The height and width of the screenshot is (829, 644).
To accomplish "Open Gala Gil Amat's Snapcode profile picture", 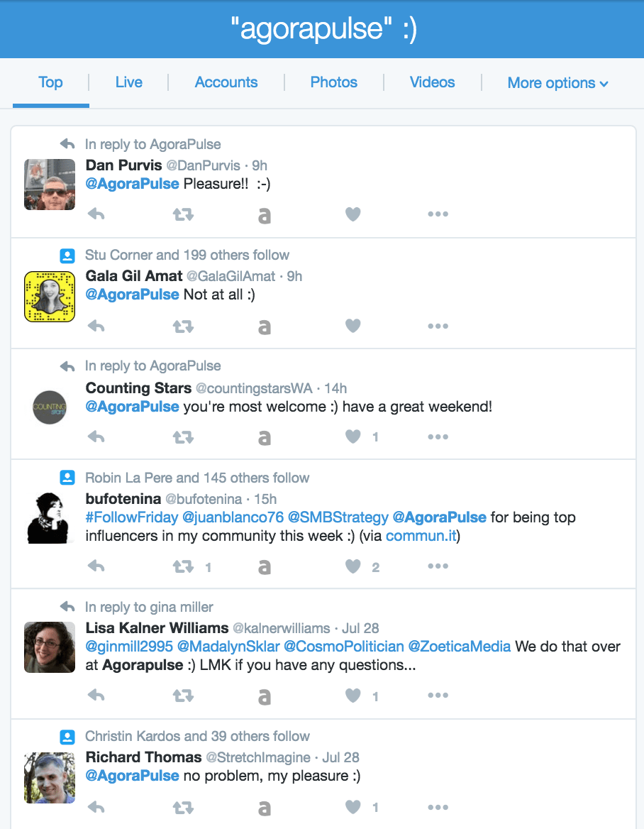I will click(50, 297).
